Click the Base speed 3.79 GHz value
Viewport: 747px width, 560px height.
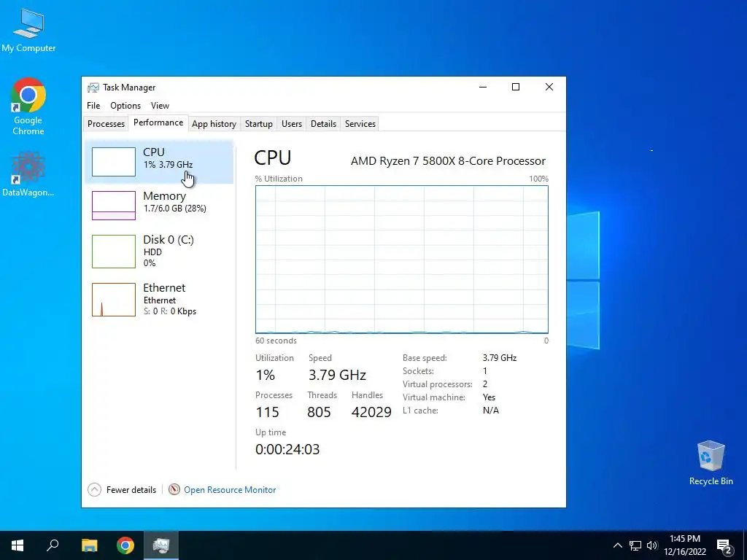pos(499,357)
